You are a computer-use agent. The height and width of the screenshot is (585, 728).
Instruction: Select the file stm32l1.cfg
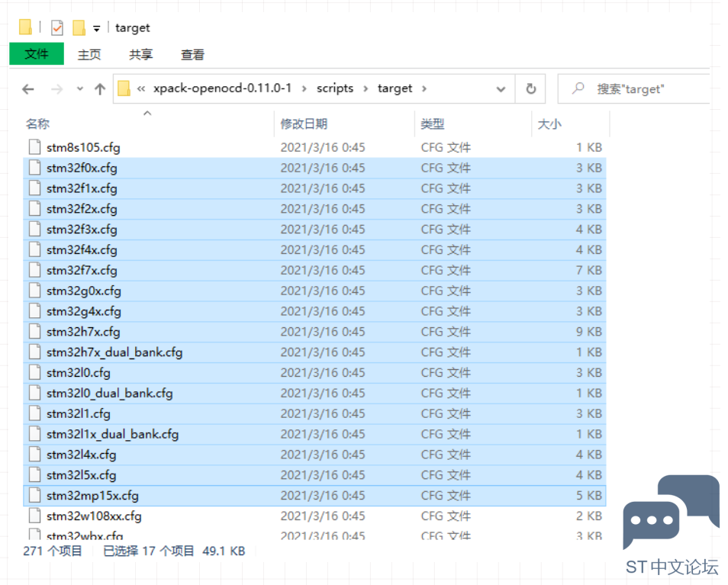[x=315, y=413]
